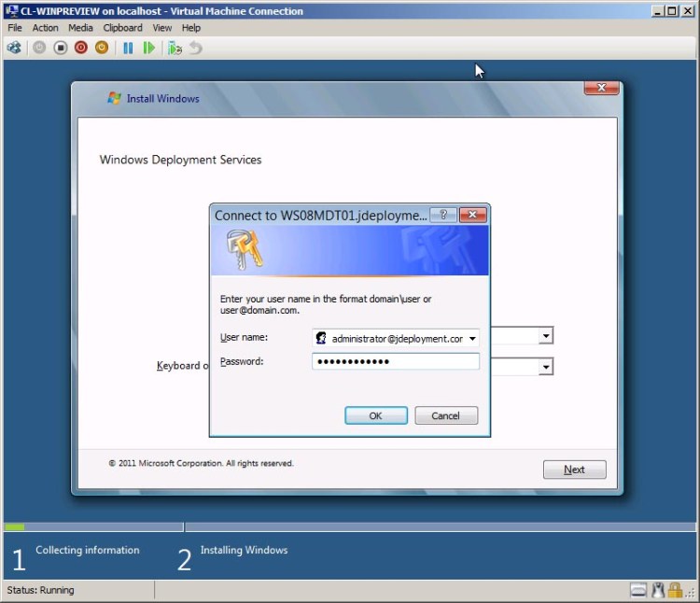Viewport: 700px width, 603px height.
Task: Open the Media menu
Action: [80, 28]
